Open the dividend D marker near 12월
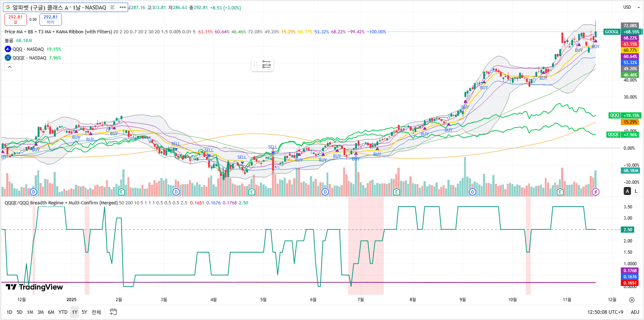This screenshot has width=644, height=320. (33, 192)
